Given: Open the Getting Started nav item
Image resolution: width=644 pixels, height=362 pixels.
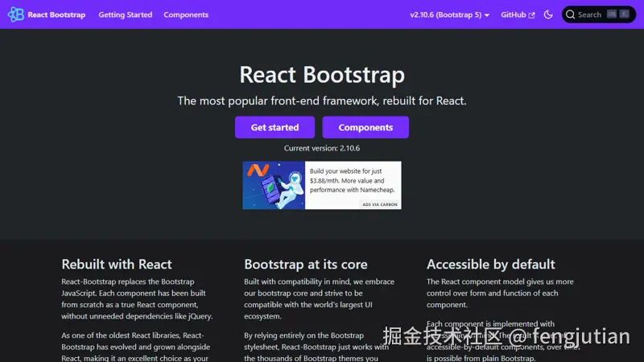Looking at the screenshot, I should (126, 14).
